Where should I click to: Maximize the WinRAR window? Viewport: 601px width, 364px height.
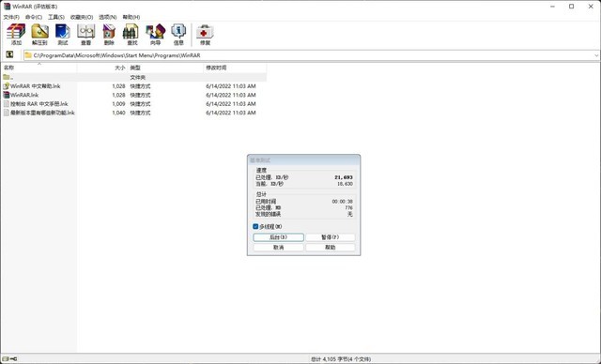pos(571,7)
